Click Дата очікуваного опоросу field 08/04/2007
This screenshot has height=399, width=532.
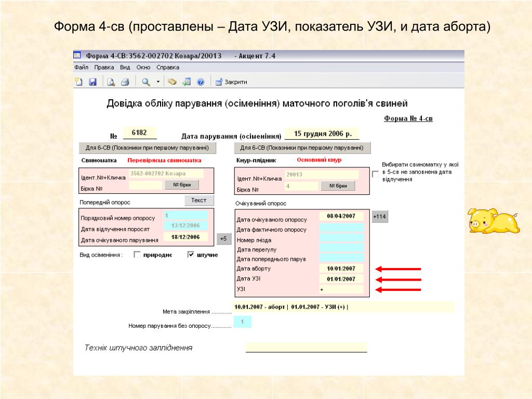tap(341, 216)
